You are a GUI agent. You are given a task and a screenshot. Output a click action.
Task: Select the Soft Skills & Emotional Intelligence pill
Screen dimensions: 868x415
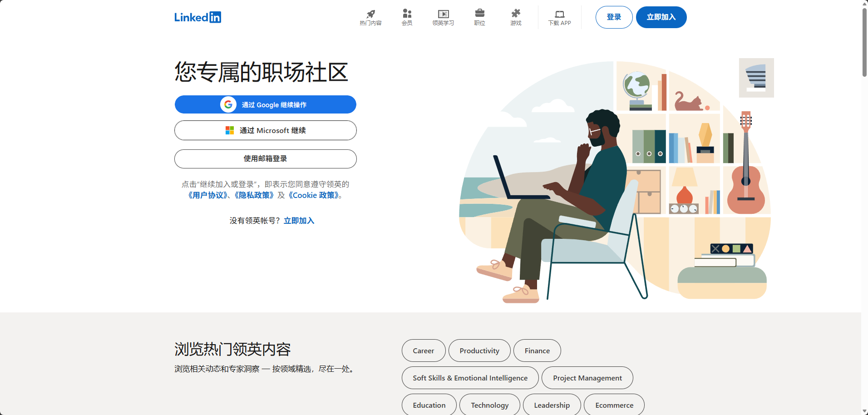click(469, 378)
